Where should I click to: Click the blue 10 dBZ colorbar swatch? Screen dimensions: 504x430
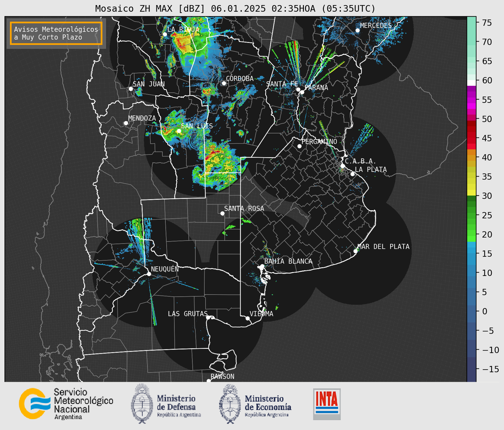(471, 273)
